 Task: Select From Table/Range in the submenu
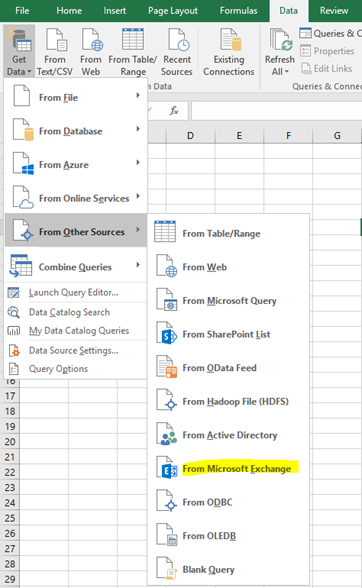tap(229, 233)
